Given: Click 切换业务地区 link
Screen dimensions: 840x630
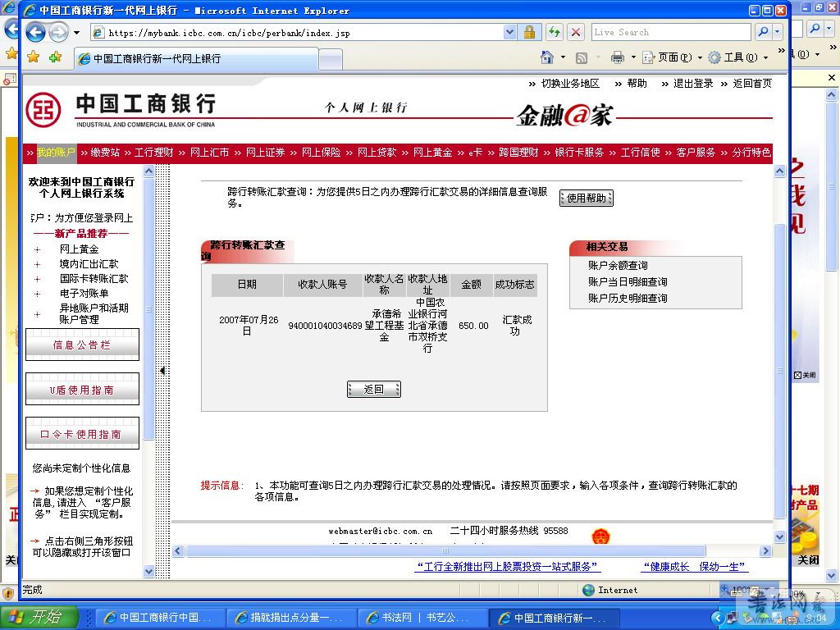Looking at the screenshot, I should [570, 84].
